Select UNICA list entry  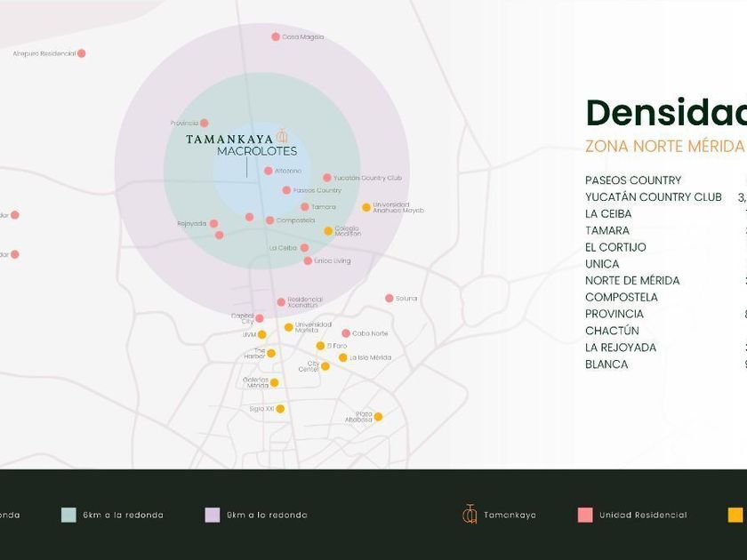[602, 264]
